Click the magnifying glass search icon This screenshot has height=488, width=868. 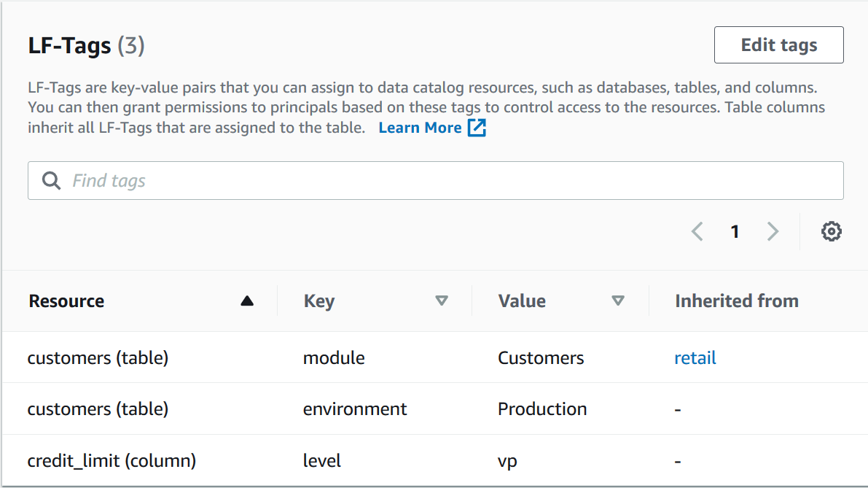(x=51, y=181)
